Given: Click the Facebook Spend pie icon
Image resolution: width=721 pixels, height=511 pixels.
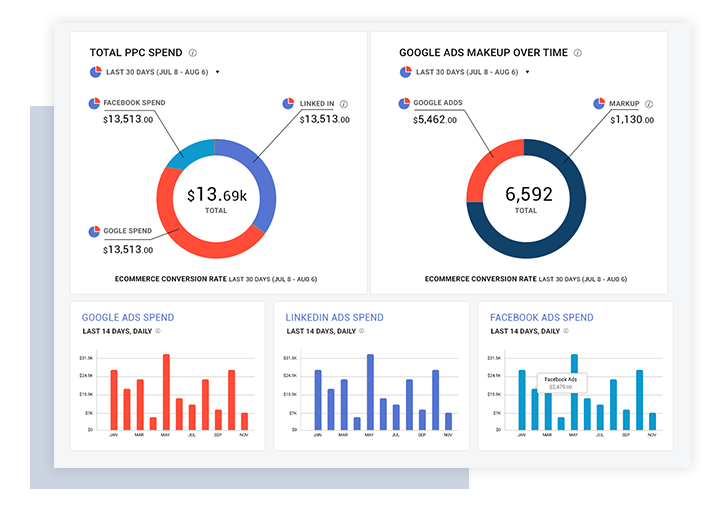Looking at the screenshot, I should [x=94, y=103].
